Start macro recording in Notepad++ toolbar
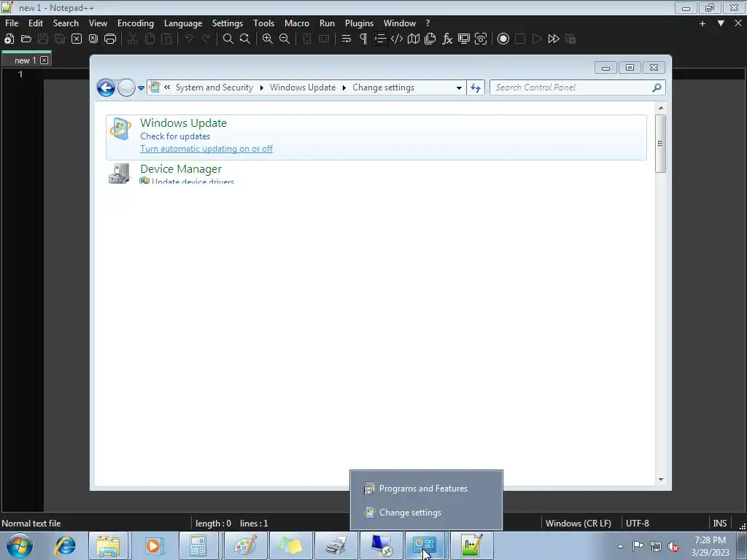The width and height of the screenshot is (747, 560). pos(503,39)
